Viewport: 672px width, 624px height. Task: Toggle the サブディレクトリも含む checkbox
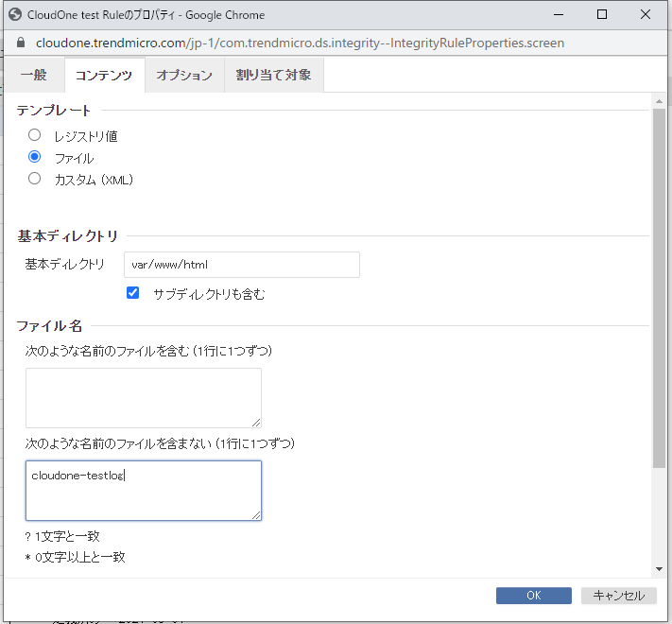(x=133, y=293)
